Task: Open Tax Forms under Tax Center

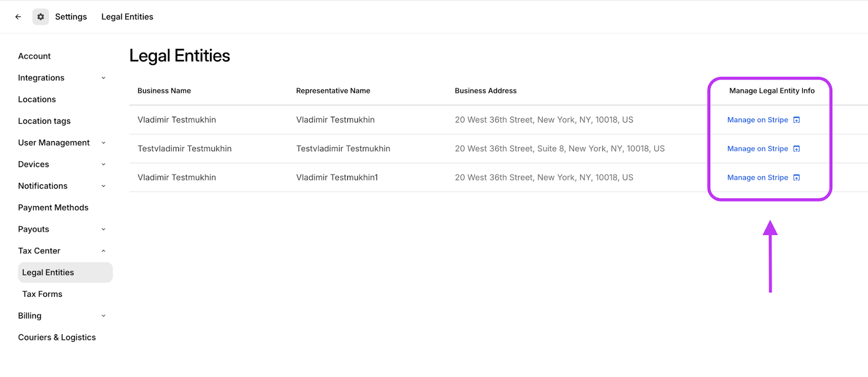Action: 42,294
